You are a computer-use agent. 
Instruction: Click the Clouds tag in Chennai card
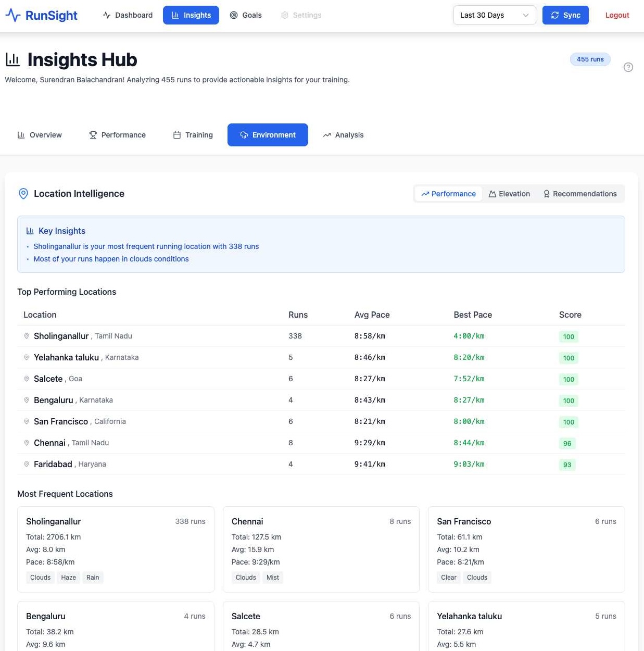point(246,577)
